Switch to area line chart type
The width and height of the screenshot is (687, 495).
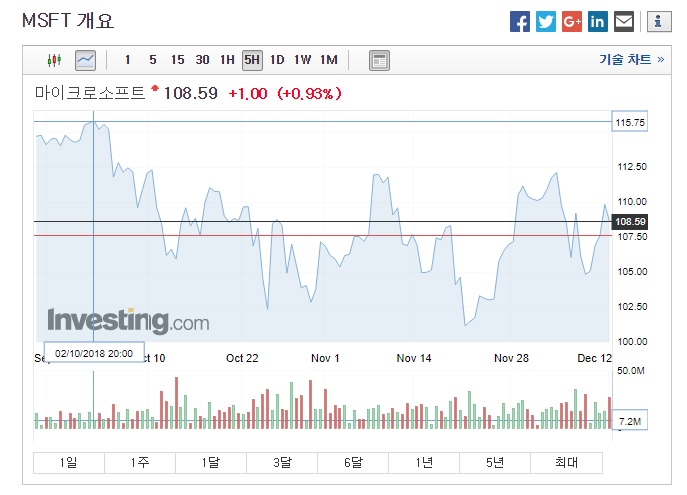[x=85, y=60]
